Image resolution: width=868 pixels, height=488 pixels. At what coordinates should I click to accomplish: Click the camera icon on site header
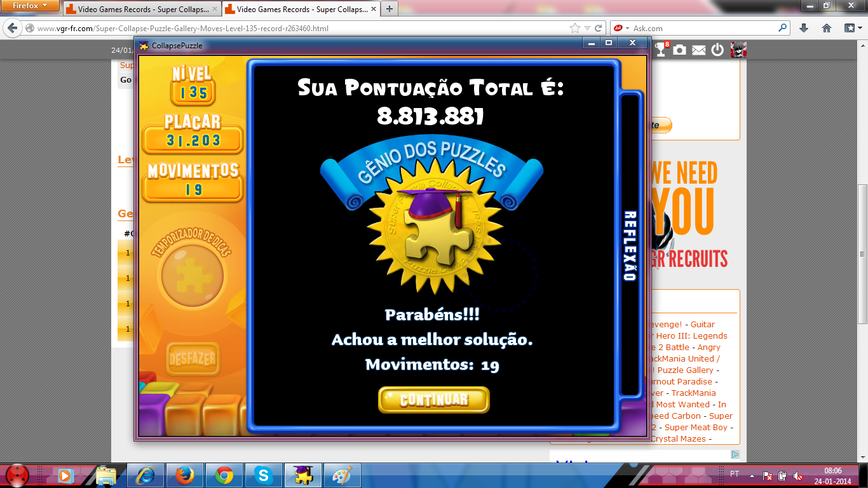[x=680, y=50]
